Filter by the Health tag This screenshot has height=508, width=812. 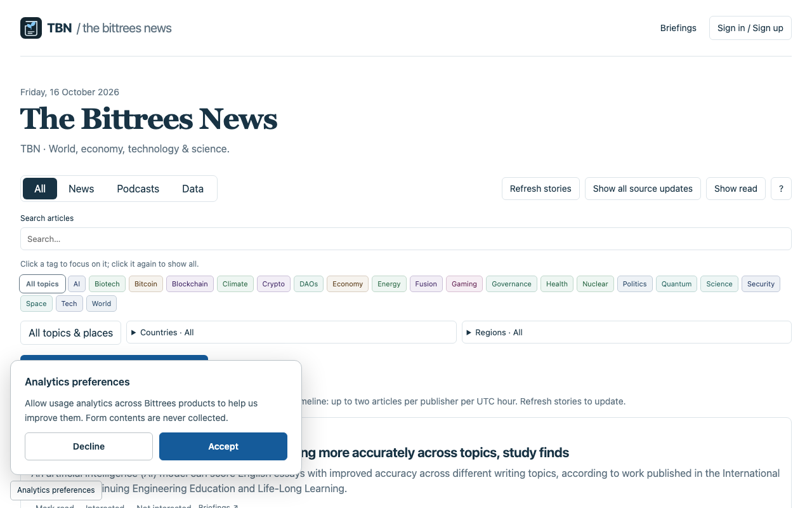pyautogui.click(x=557, y=284)
